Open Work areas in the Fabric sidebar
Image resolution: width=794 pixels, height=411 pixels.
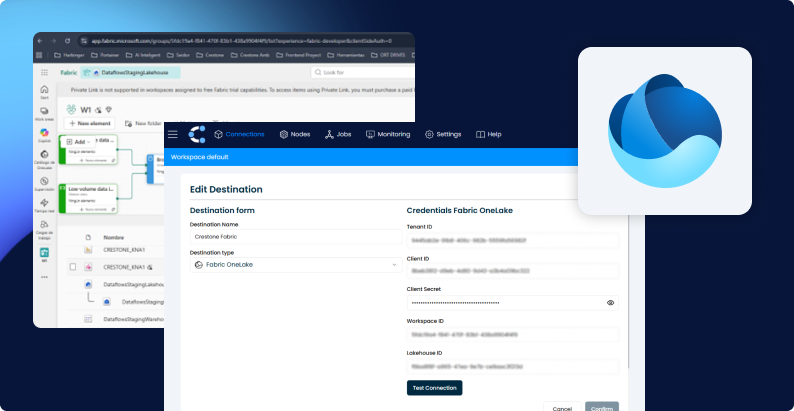coord(44,114)
